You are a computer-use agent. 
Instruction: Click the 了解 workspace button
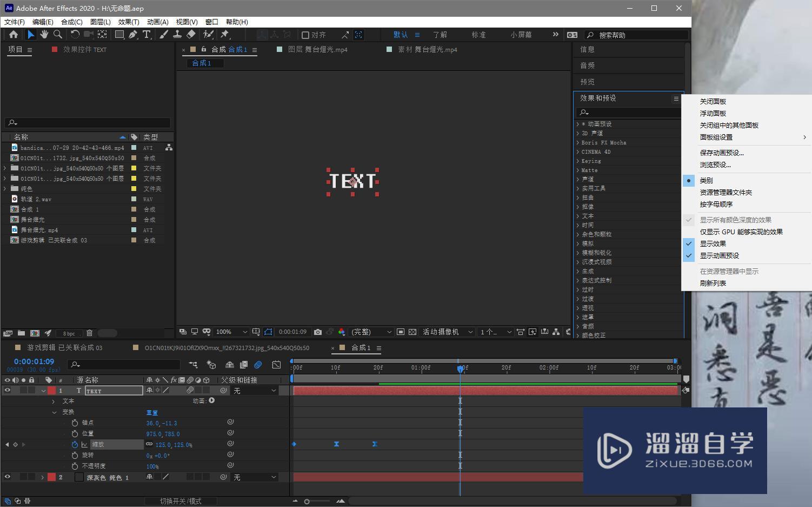click(440, 35)
